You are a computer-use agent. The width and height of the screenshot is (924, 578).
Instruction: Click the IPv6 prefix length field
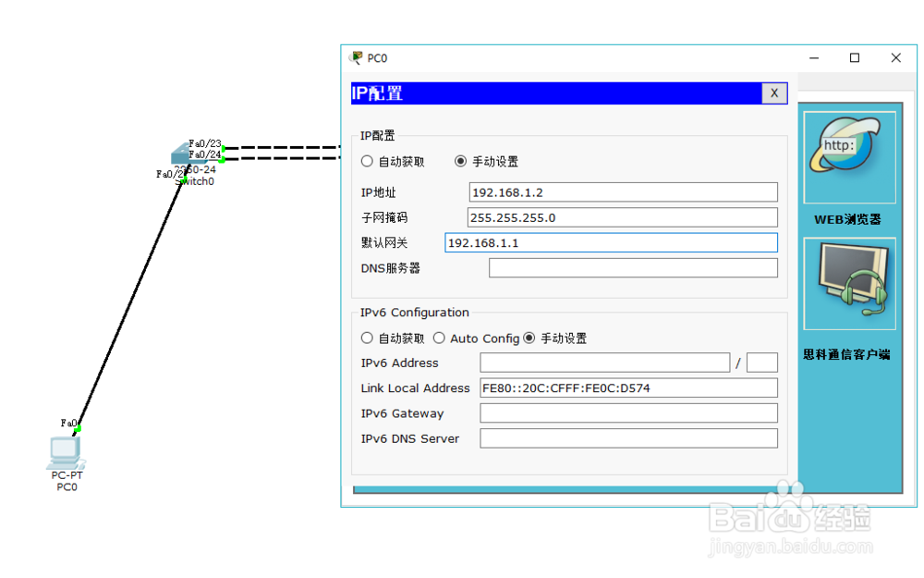pyautogui.click(x=762, y=363)
